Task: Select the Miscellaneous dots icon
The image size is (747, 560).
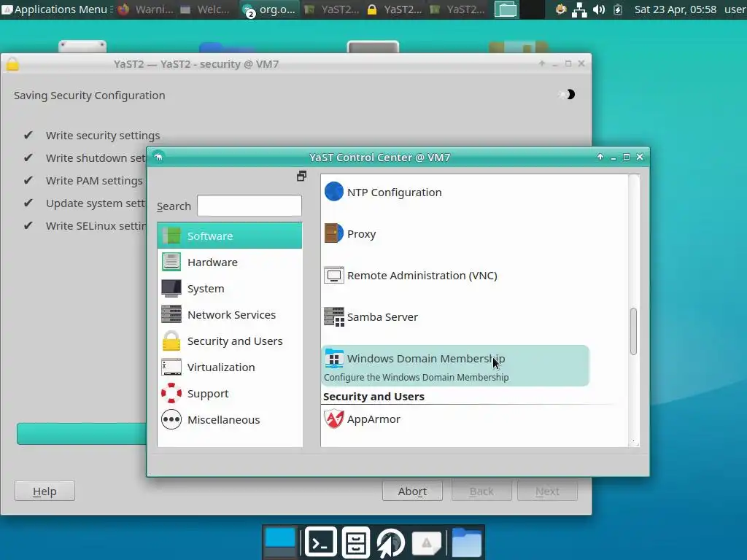Action: coord(171,419)
